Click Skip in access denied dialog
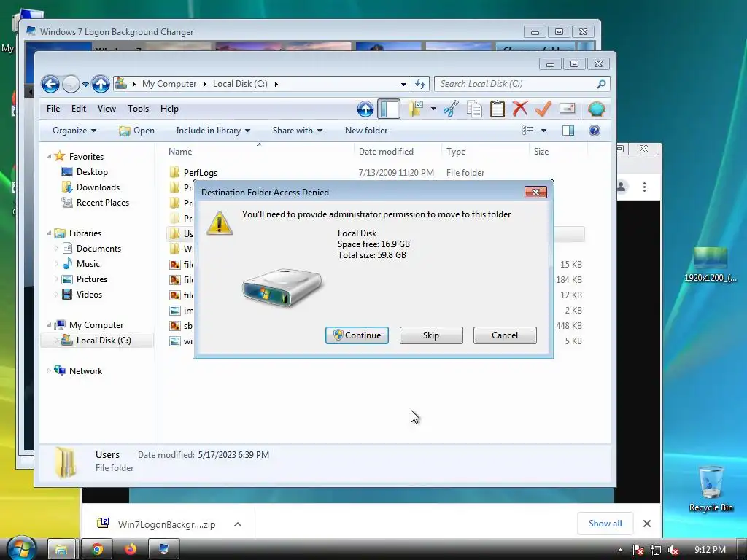This screenshot has width=747, height=560. [x=431, y=335]
